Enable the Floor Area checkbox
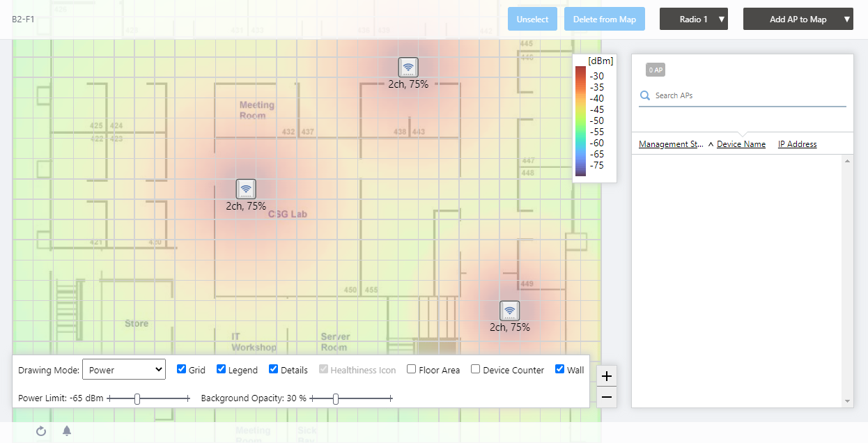The width and height of the screenshot is (868, 443). coord(412,369)
